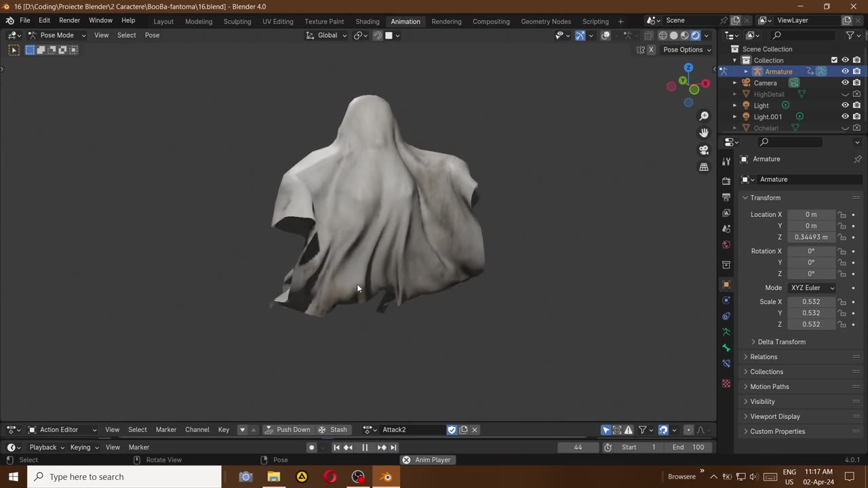Viewport: 868px width, 488px height.
Task: Open XYZ Euler rotation mode dropdown
Action: (x=812, y=288)
